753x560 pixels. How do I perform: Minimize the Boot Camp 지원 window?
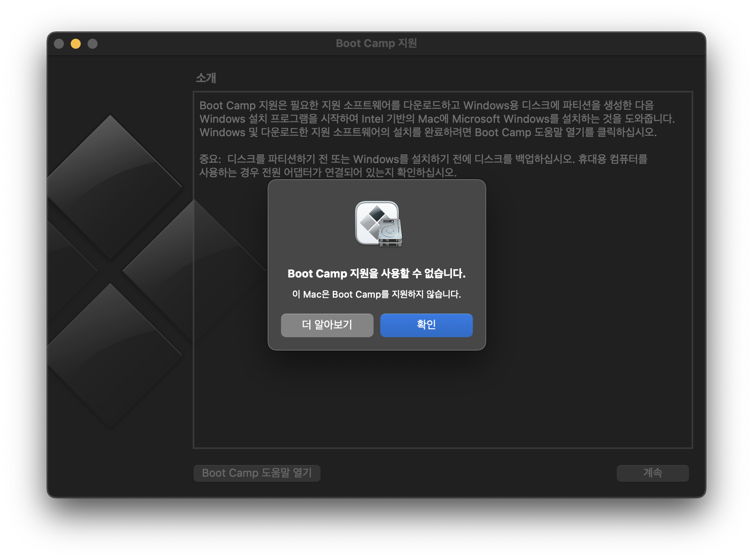coord(76,44)
